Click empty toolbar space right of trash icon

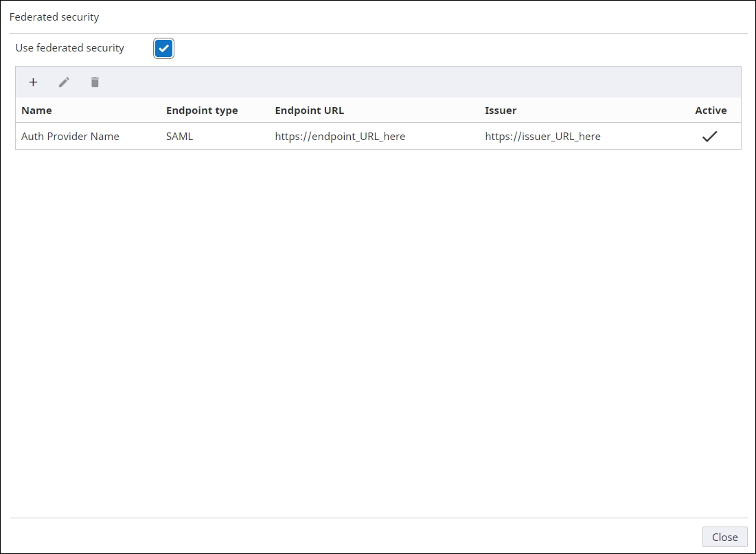coord(412,82)
